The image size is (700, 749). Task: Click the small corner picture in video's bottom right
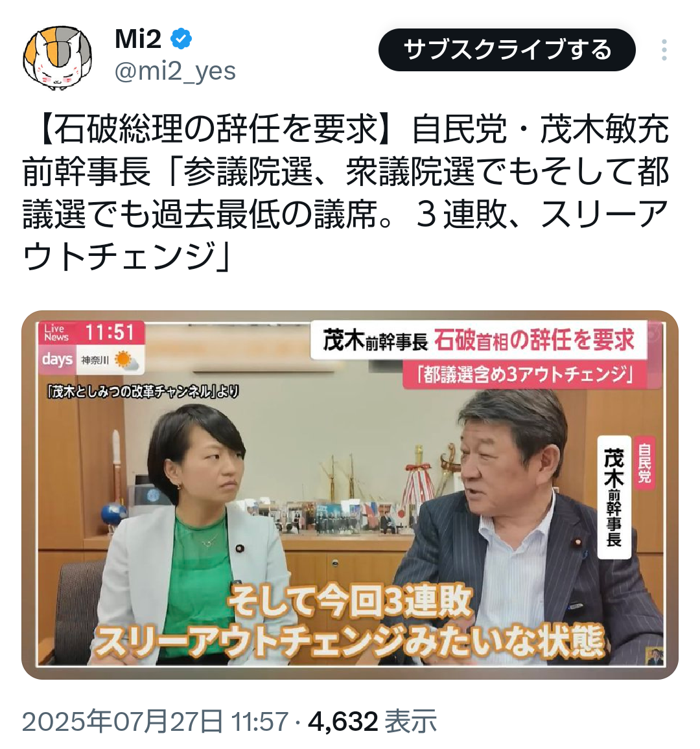pyautogui.click(x=653, y=656)
